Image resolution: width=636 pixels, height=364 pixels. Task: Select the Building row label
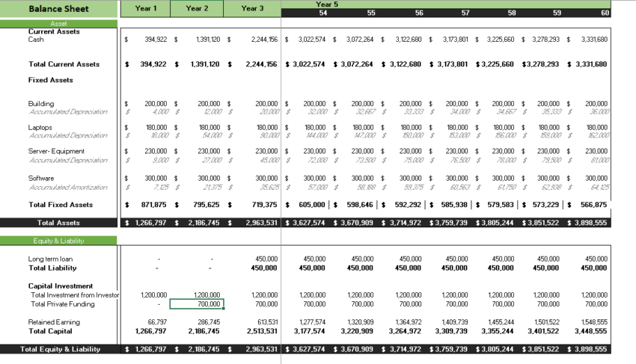(x=41, y=104)
